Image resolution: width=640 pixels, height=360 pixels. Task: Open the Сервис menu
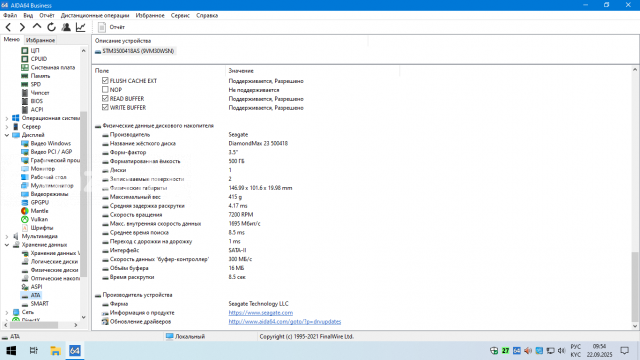click(180, 16)
